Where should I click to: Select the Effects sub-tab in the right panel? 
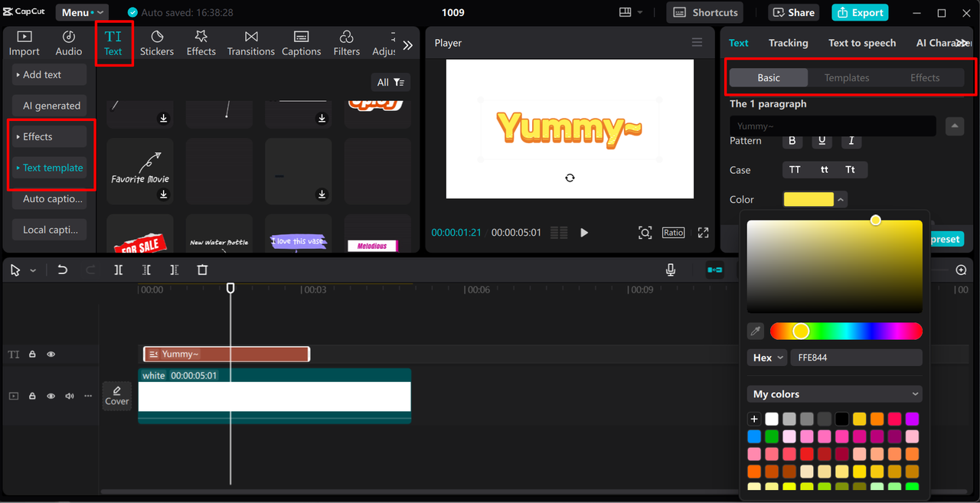tap(925, 77)
